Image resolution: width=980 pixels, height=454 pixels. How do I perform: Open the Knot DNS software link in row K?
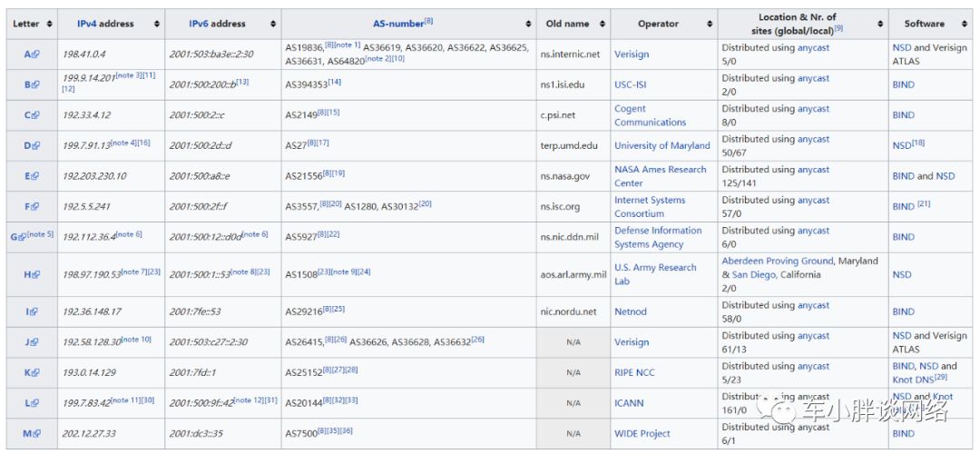(913, 380)
